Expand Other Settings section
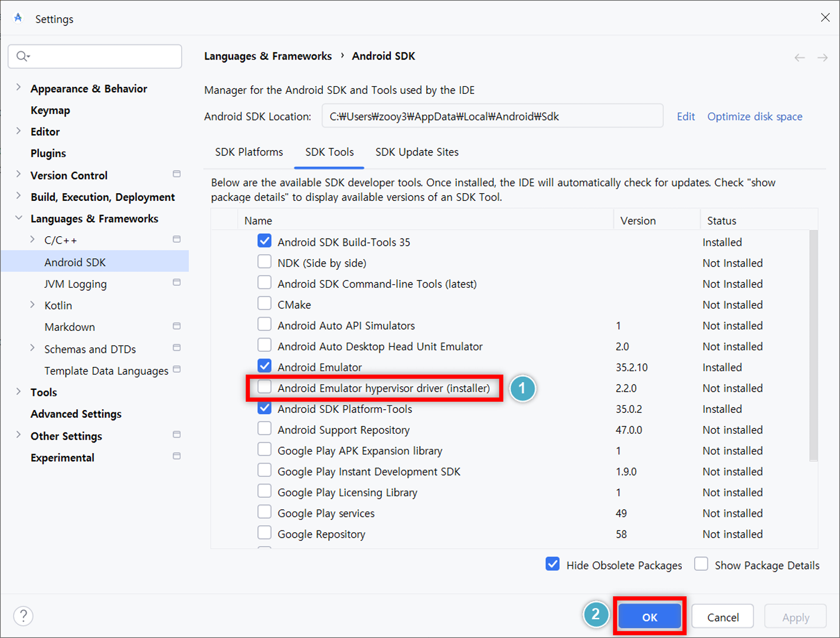The image size is (840, 638). pos(18,435)
